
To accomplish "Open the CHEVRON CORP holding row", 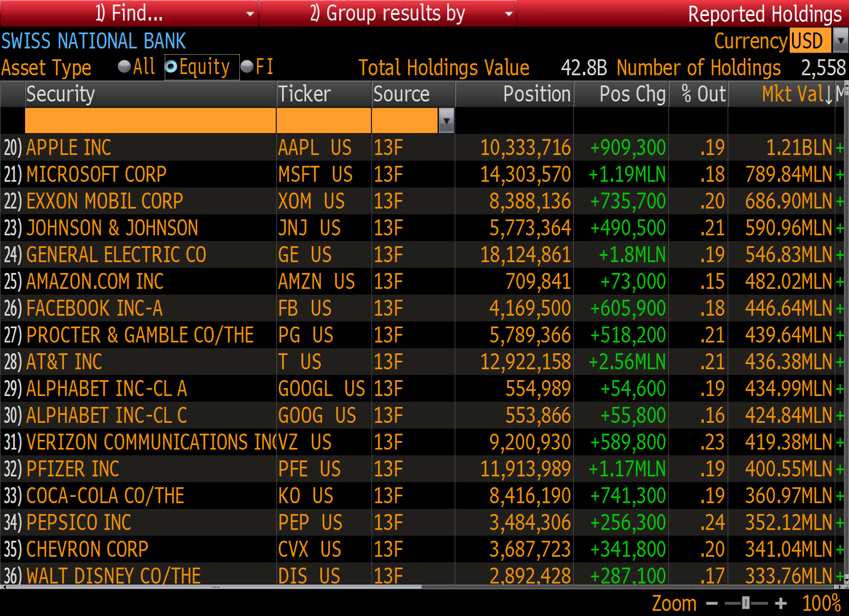I will tap(422, 549).
